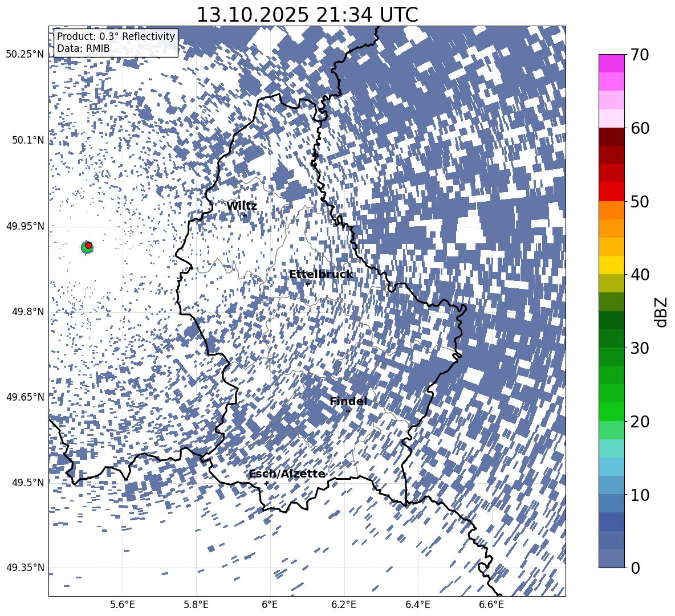675x616 pixels.
Task: Click the colorbar tick label 50
Action: click(640, 201)
